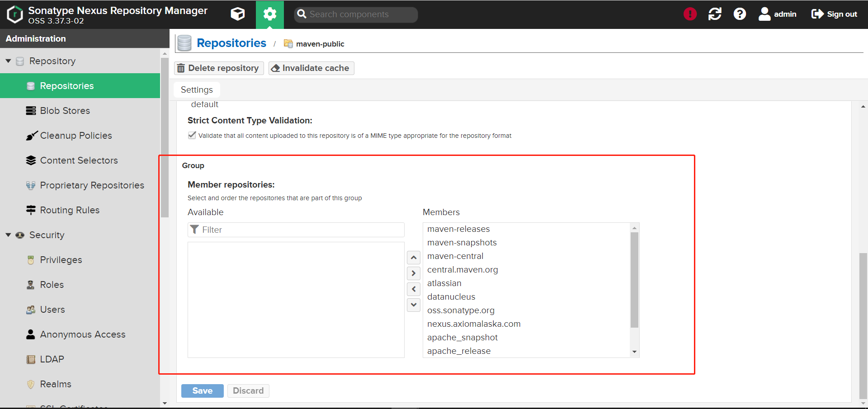868x409 pixels.
Task: Click the Sign out link
Action: click(835, 14)
